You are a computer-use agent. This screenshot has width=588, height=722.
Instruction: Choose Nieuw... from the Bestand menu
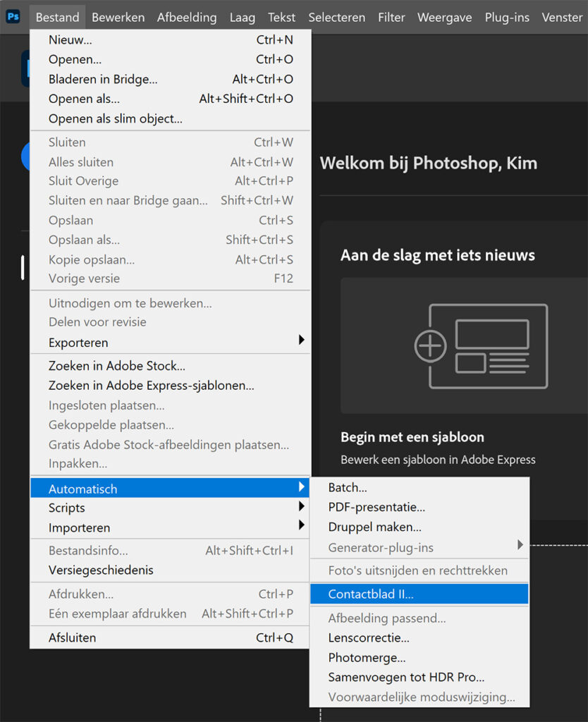click(71, 40)
